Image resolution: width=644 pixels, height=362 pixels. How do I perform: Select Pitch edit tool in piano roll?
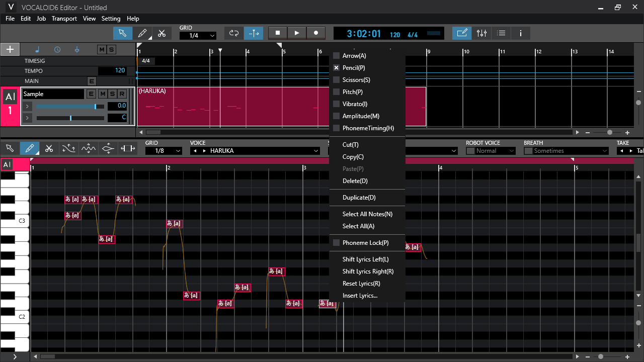point(68,148)
